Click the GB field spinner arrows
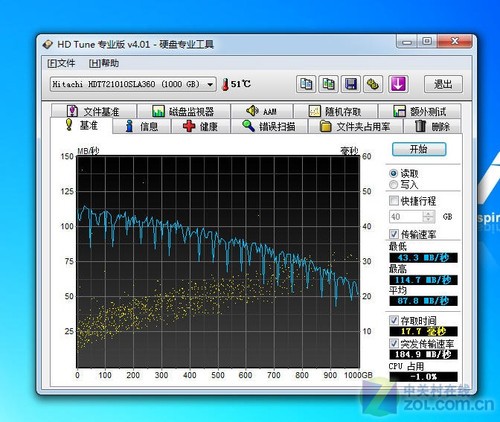The width and height of the screenshot is (500, 422). (429, 217)
